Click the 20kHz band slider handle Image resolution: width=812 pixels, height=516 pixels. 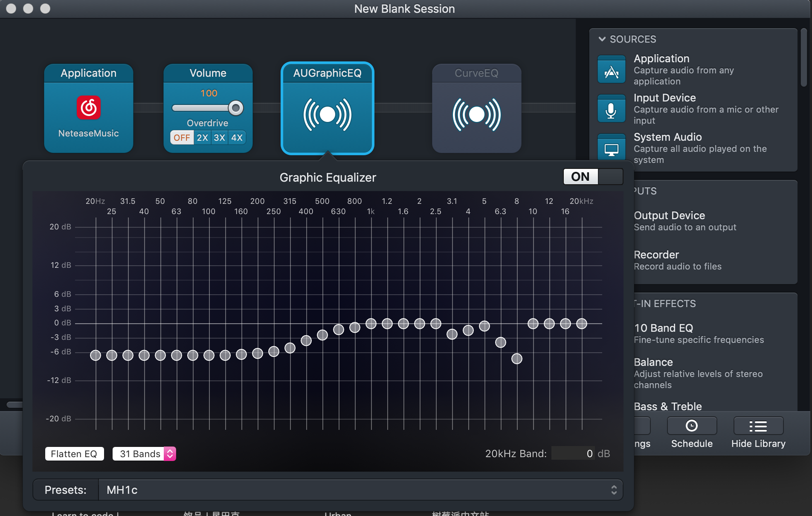pos(582,324)
